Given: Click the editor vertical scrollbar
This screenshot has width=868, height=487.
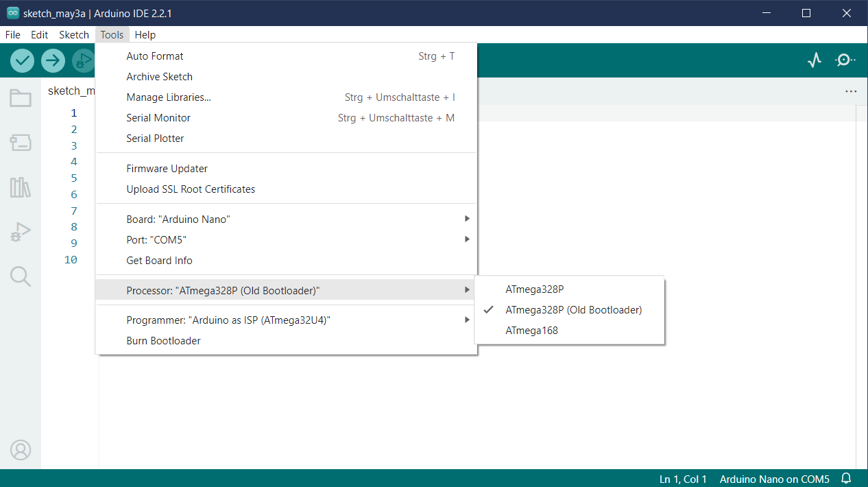Looking at the screenshot, I should (x=862, y=287).
